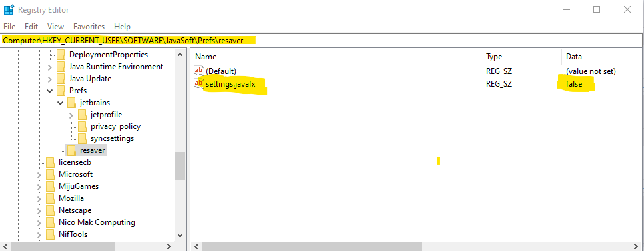The image size is (644, 251).
Task: Expand the Java Runtime Environment key
Action: click(50, 67)
